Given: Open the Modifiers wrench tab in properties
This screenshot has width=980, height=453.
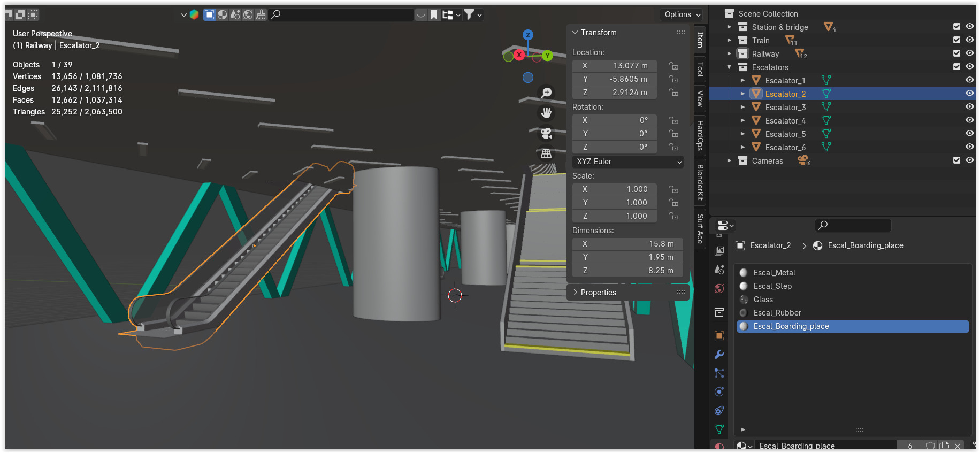Looking at the screenshot, I should click(719, 354).
